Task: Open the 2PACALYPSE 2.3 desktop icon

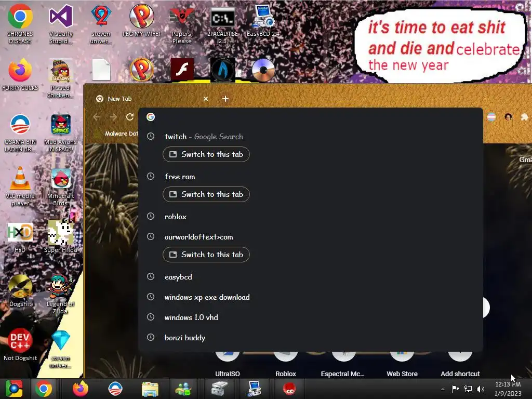Action: click(222, 24)
